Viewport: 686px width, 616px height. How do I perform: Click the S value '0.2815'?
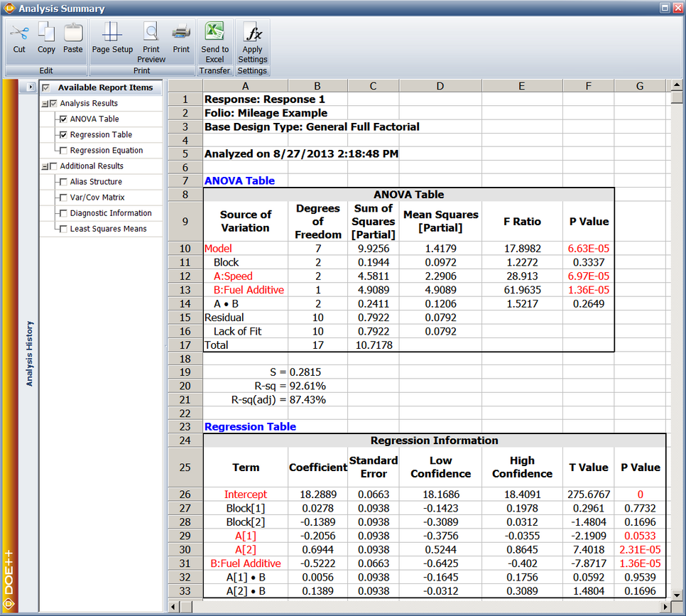[317, 372]
